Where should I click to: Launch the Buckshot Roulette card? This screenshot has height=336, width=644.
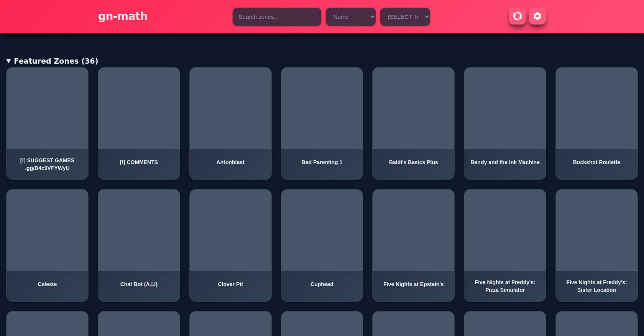coord(596,123)
